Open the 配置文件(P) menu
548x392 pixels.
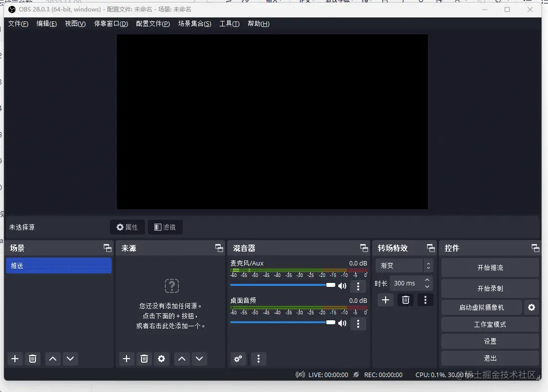coord(153,24)
